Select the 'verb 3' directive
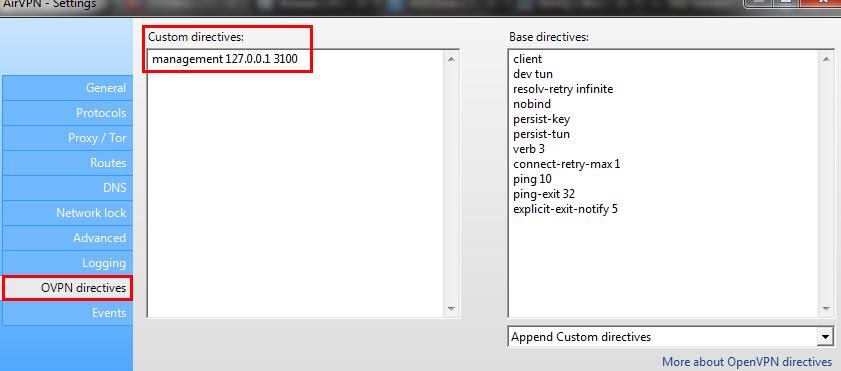The image size is (841, 371). 529,149
